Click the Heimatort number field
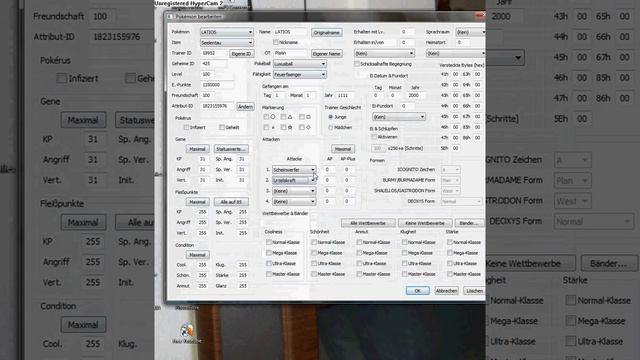The image size is (640, 360). point(463,42)
